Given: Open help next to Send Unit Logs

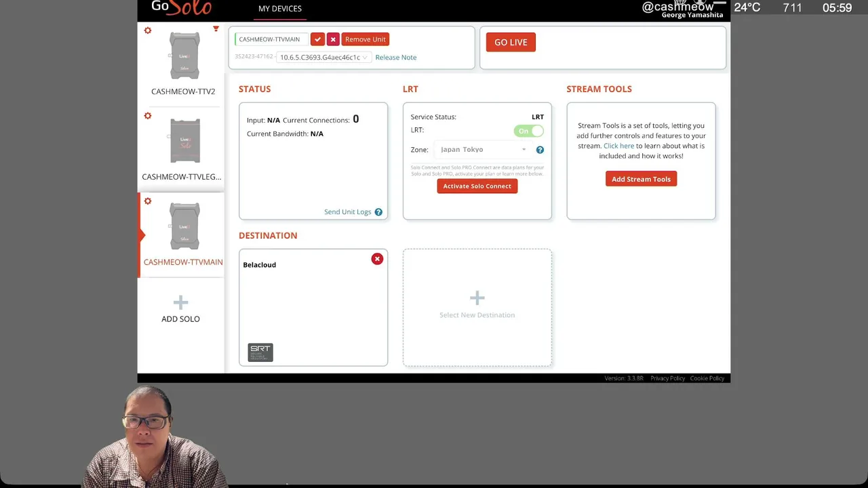Looking at the screenshot, I should coord(378,212).
